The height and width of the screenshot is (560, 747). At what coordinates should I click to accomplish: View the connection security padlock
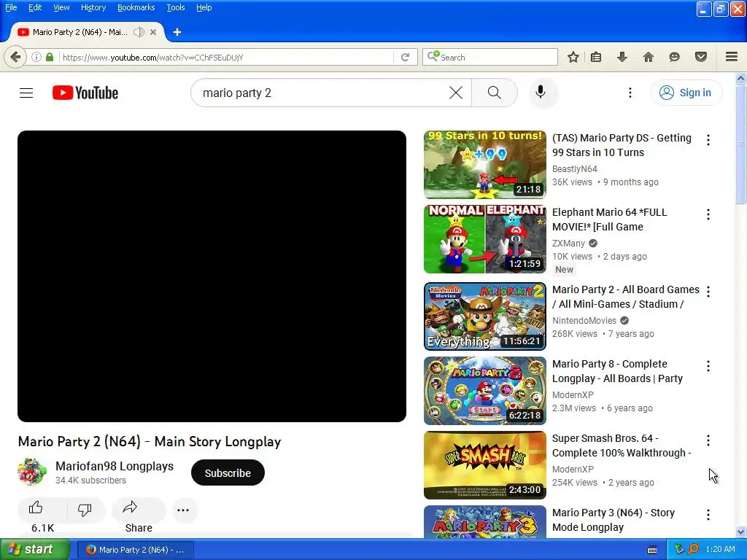tap(50, 57)
